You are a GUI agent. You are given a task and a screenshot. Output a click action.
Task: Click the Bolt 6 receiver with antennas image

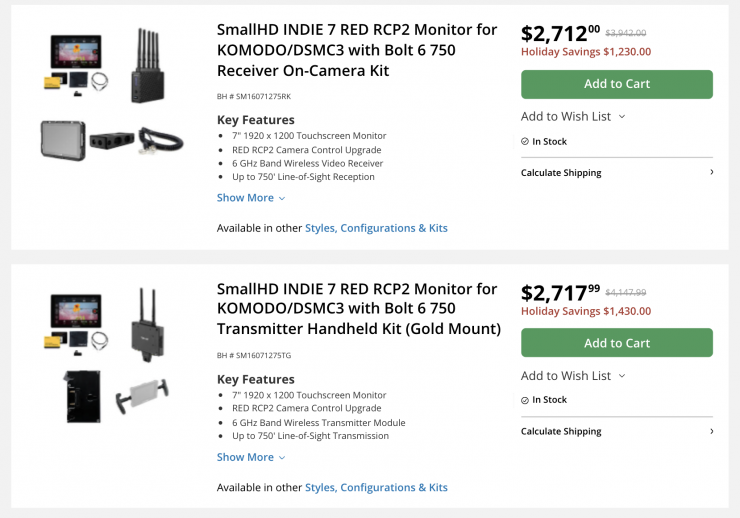[x=149, y=66]
